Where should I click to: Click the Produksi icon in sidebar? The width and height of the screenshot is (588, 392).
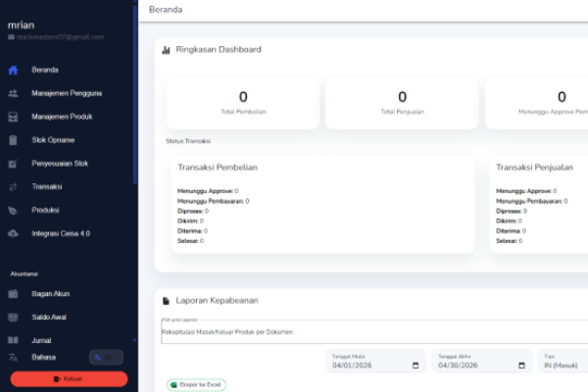pos(13,210)
